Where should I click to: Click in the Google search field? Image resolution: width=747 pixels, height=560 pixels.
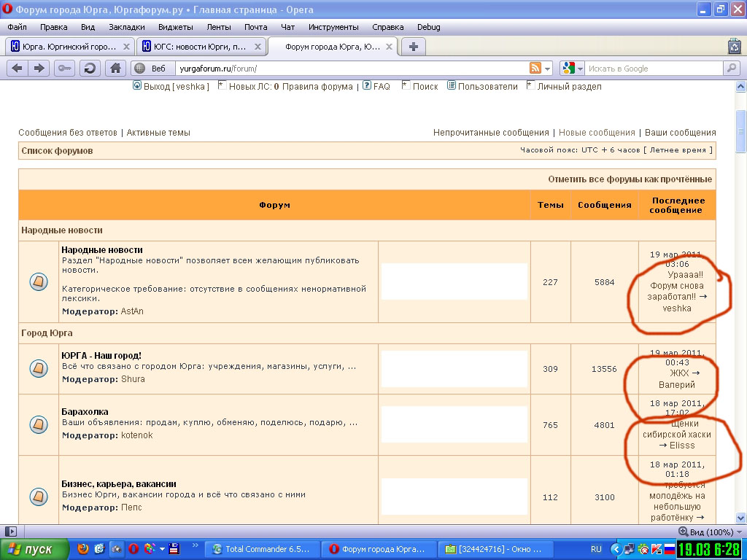tap(653, 68)
